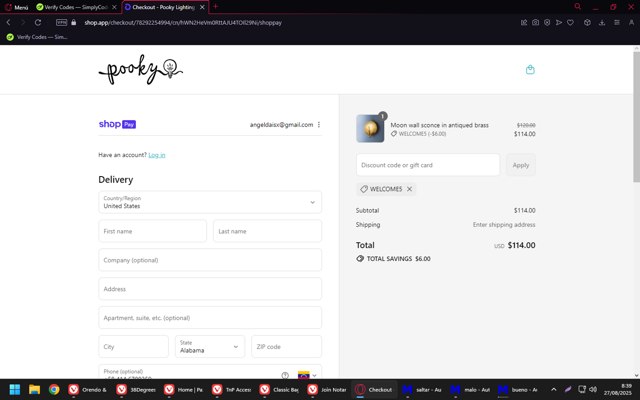The height and width of the screenshot is (400, 640).
Task: Click the Discount code or gift card field
Action: (x=428, y=165)
